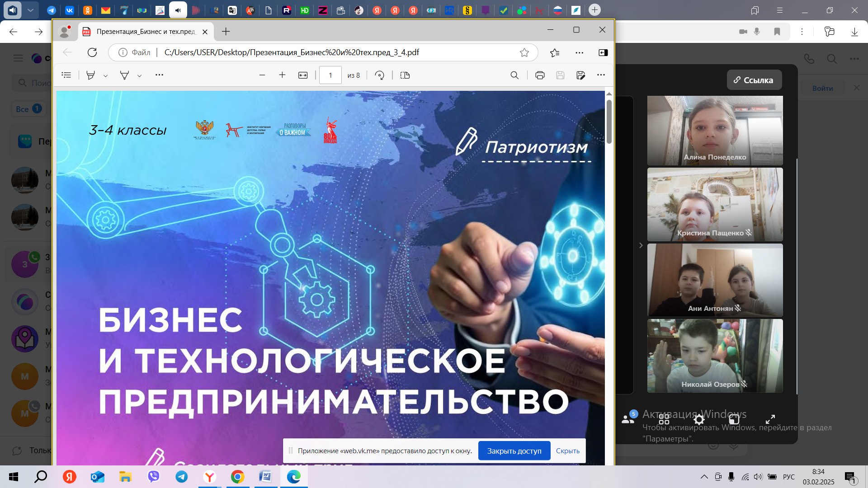Open Viber from the taskbar

coord(154,477)
